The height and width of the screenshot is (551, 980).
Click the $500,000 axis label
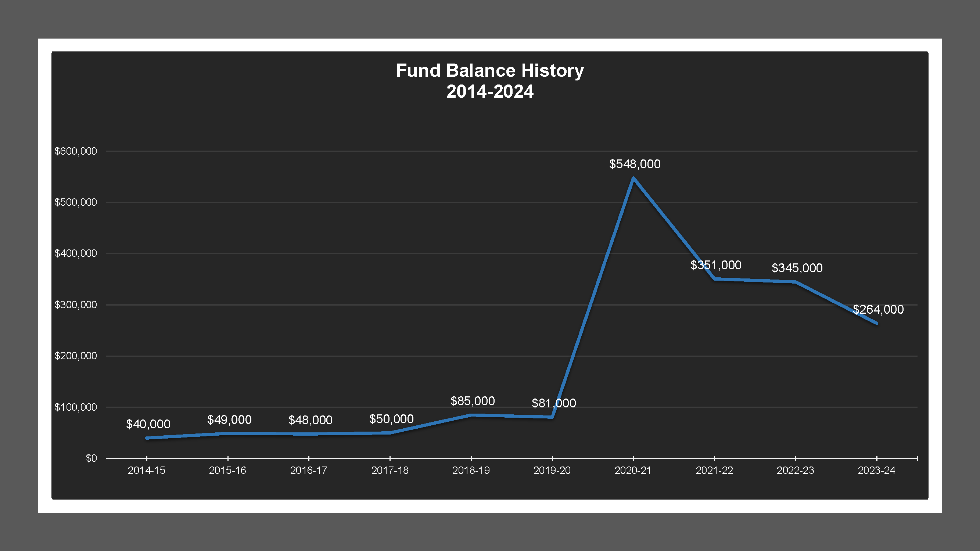[x=76, y=202]
